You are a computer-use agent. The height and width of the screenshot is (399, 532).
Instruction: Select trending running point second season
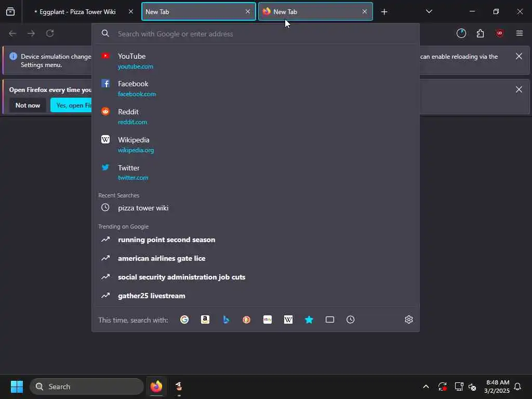[x=256, y=240]
